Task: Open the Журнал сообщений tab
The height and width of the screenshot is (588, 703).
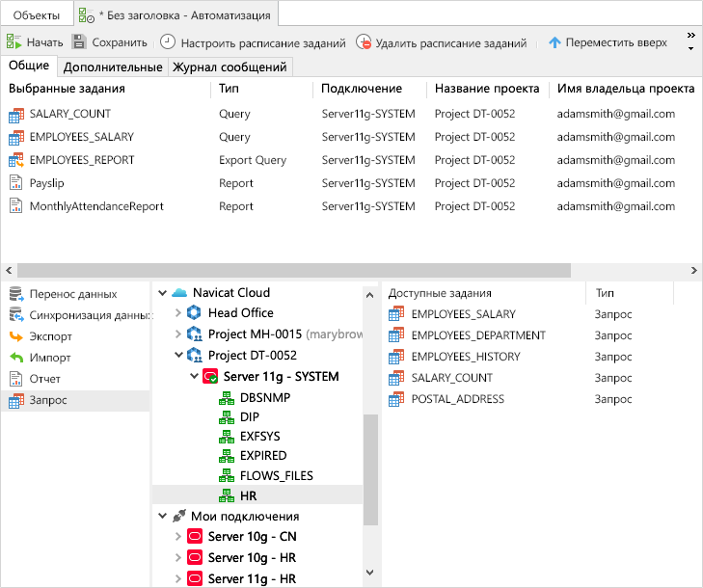Action: coord(230,67)
